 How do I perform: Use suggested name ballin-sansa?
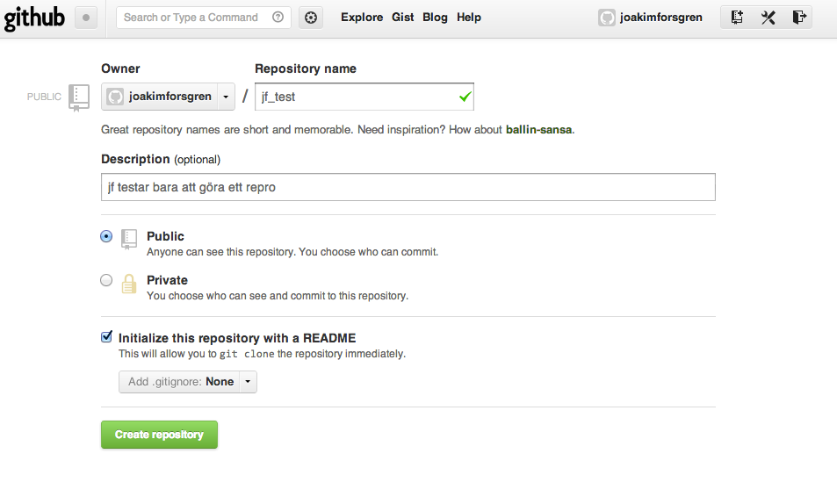[x=539, y=130]
